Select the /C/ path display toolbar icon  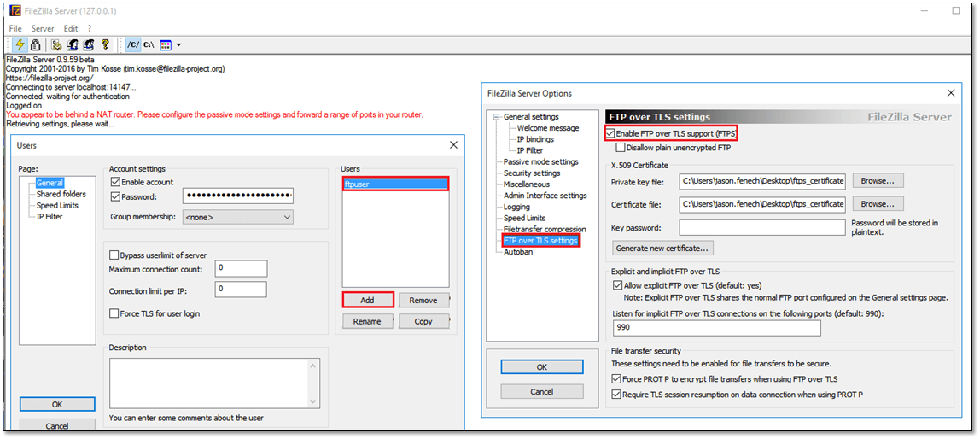133,45
